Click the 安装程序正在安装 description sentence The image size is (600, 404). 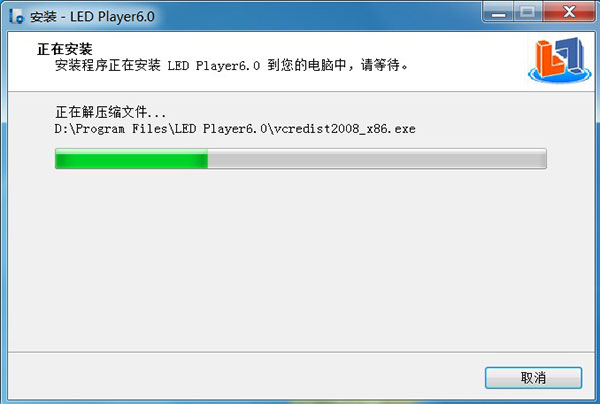pos(232,65)
